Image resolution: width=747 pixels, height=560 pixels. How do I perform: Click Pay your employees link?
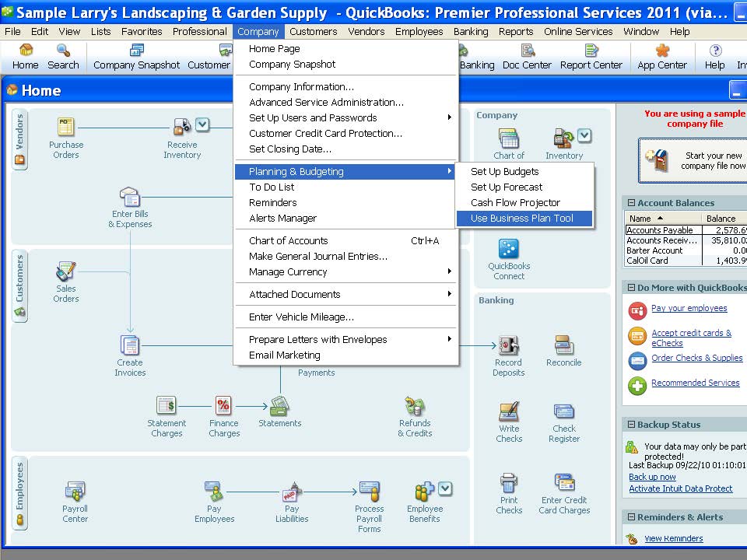click(x=689, y=308)
